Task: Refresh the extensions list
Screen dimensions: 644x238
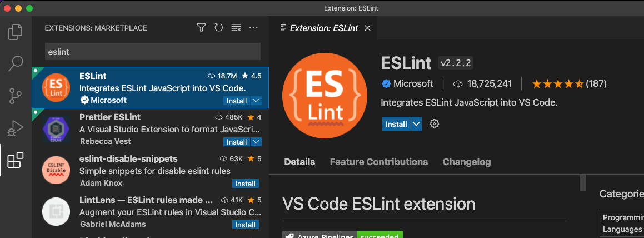Action: pyautogui.click(x=218, y=28)
